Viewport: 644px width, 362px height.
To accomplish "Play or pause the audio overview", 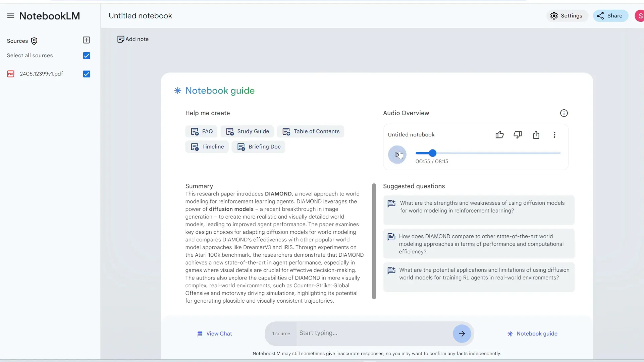I will click(397, 155).
